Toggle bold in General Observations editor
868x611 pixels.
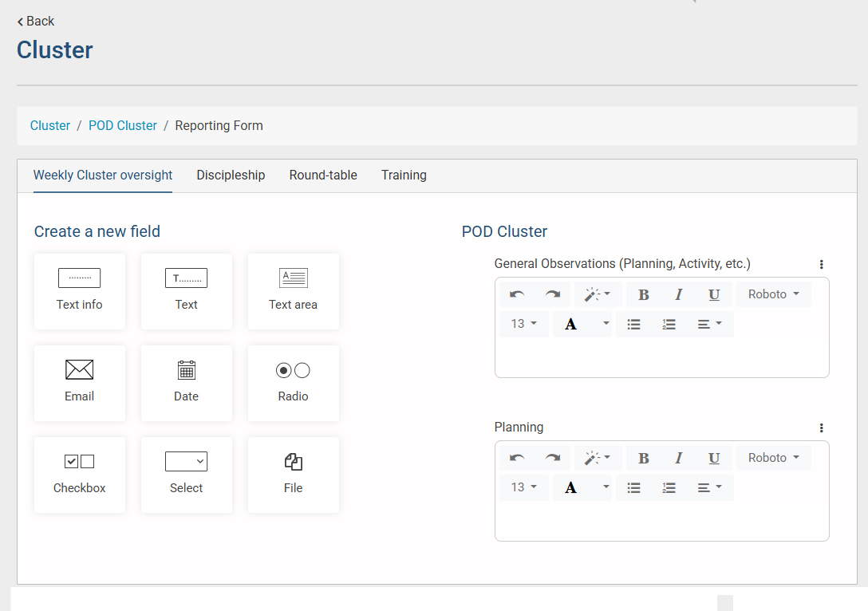tap(643, 294)
